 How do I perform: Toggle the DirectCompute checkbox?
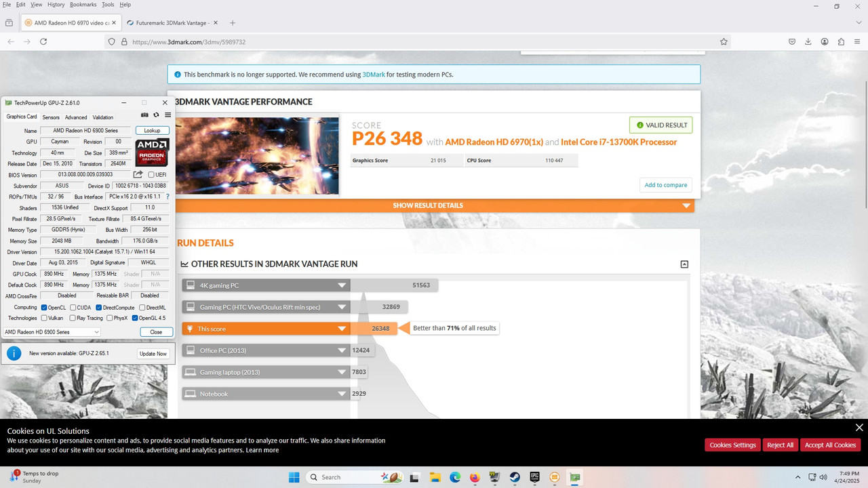(x=99, y=308)
